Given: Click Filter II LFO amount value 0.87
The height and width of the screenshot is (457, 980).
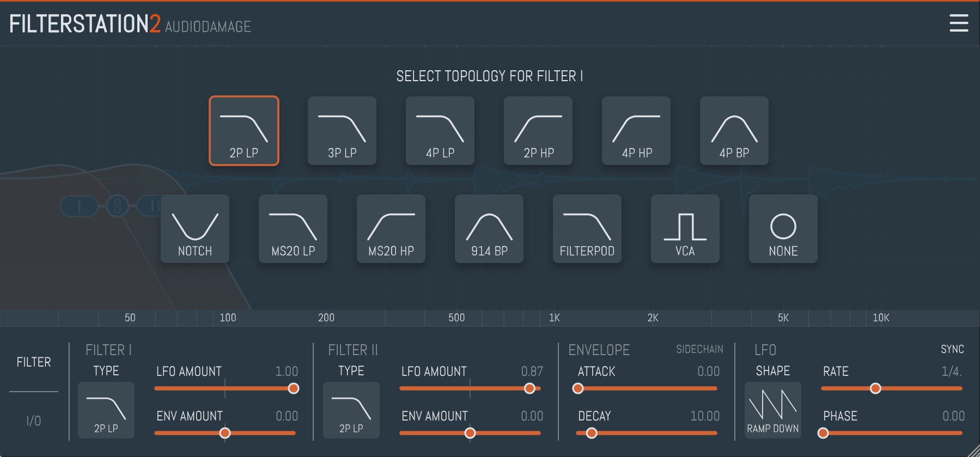Looking at the screenshot, I should click(x=532, y=371).
